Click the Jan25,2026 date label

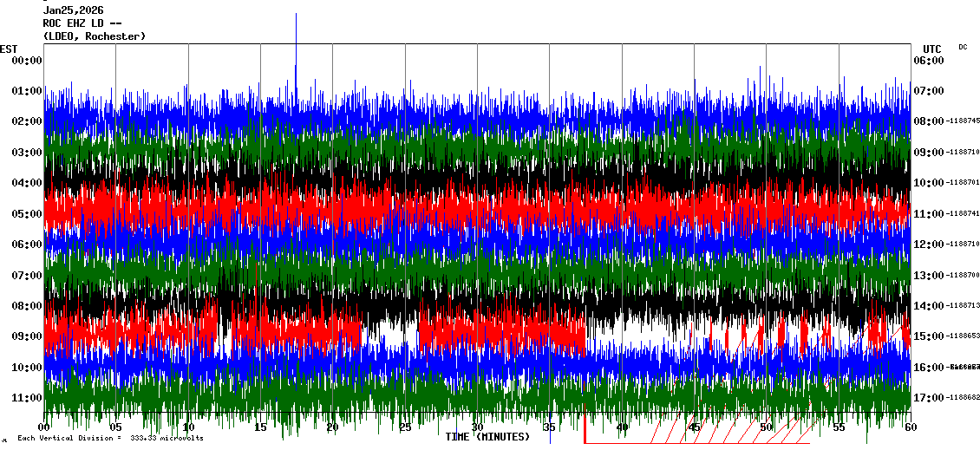pyautogui.click(x=73, y=10)
